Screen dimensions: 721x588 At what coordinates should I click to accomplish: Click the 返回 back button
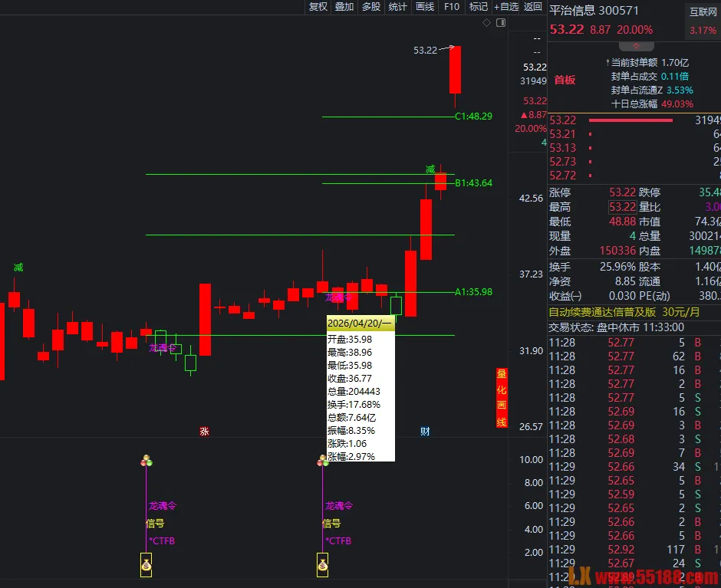[x=532, y=7]
